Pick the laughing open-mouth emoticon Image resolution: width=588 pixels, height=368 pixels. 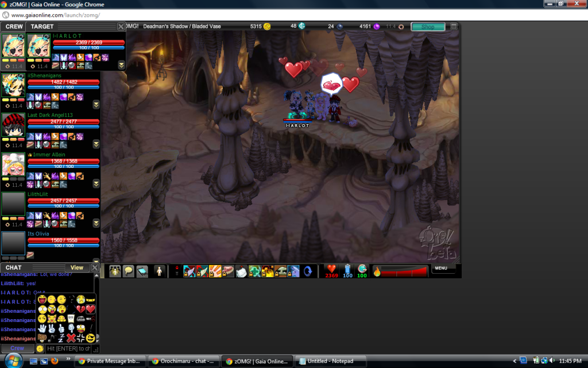coord(42,299)
